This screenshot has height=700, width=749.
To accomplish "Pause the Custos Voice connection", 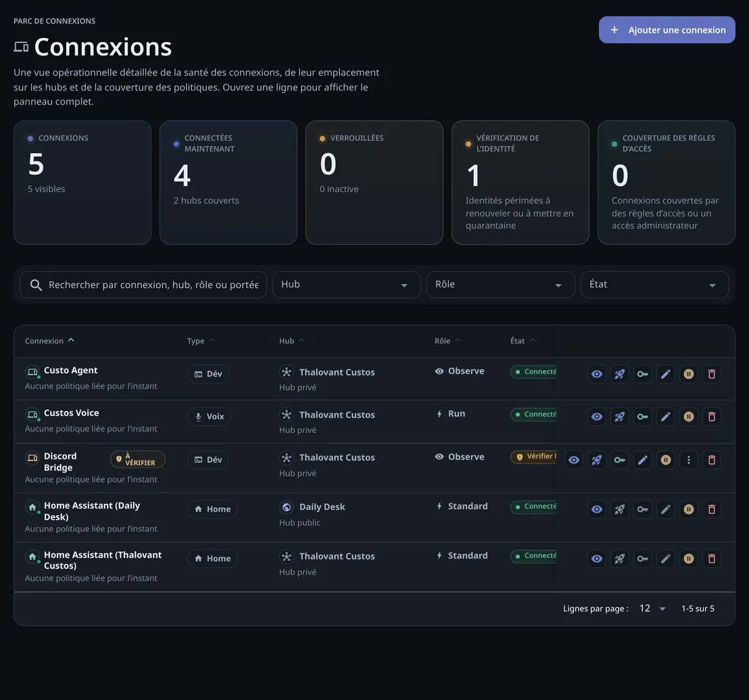I will (688, 417).
